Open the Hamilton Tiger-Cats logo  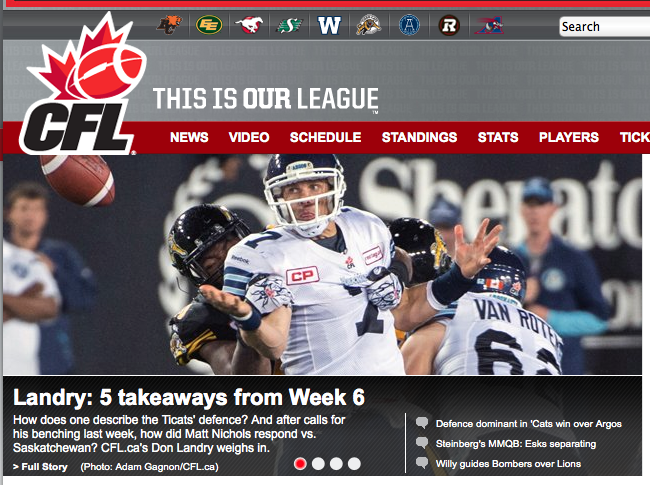[369, 25]
